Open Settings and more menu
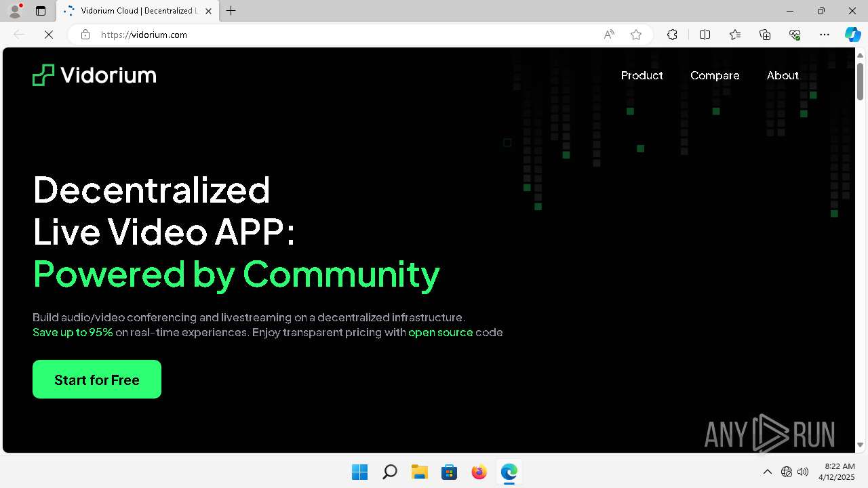 pyautogui.click(x=825, y=35)
